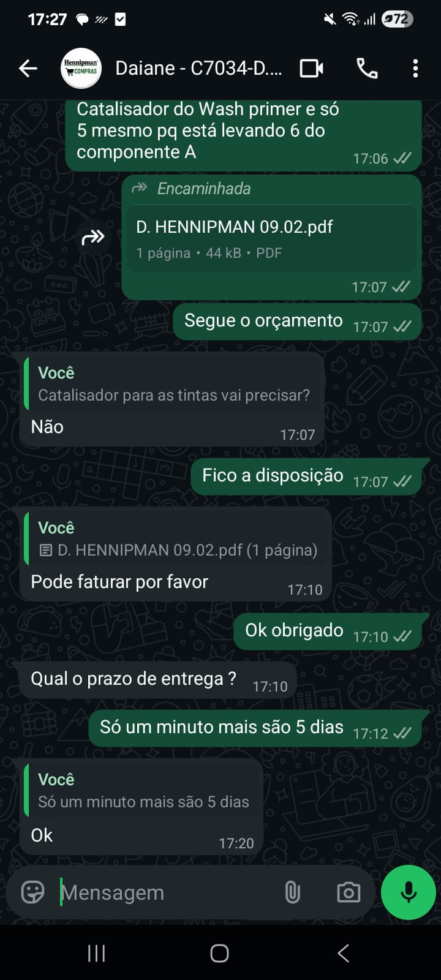Tap quoted PDF reply above 'Pode faturar'

coord(177,540)
